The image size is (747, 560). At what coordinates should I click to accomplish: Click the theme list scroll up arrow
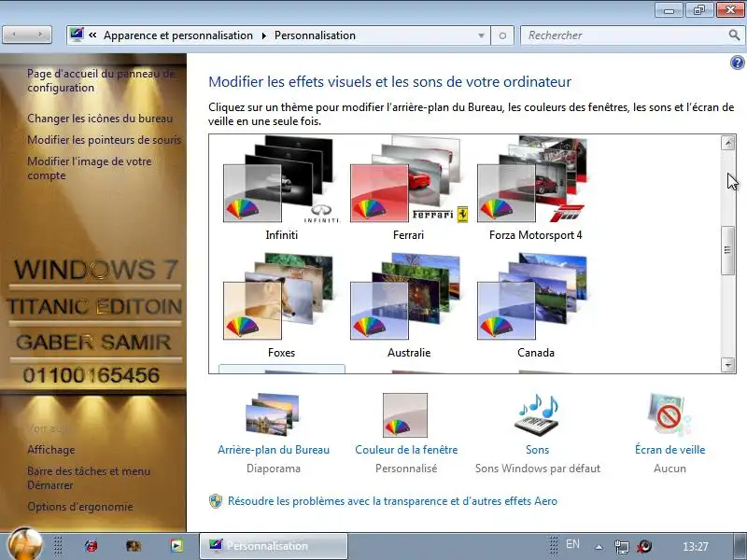[727, 143]
